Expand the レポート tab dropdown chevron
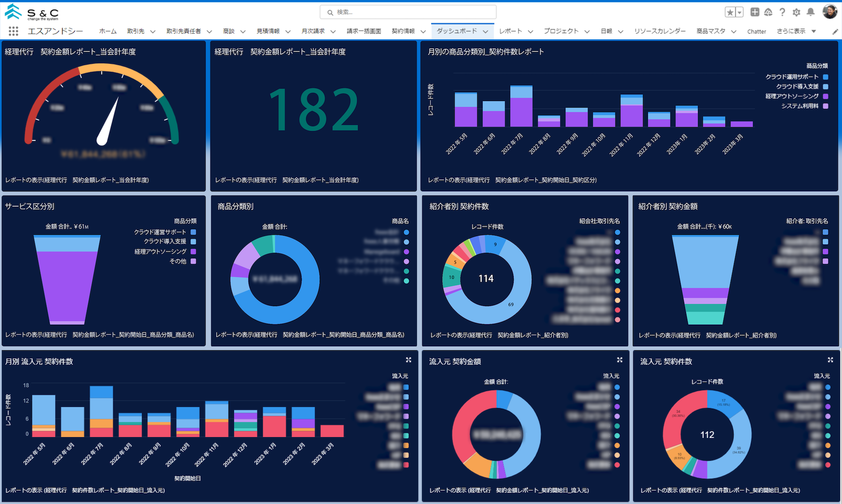842x504 pixels. tap(530, 31)
